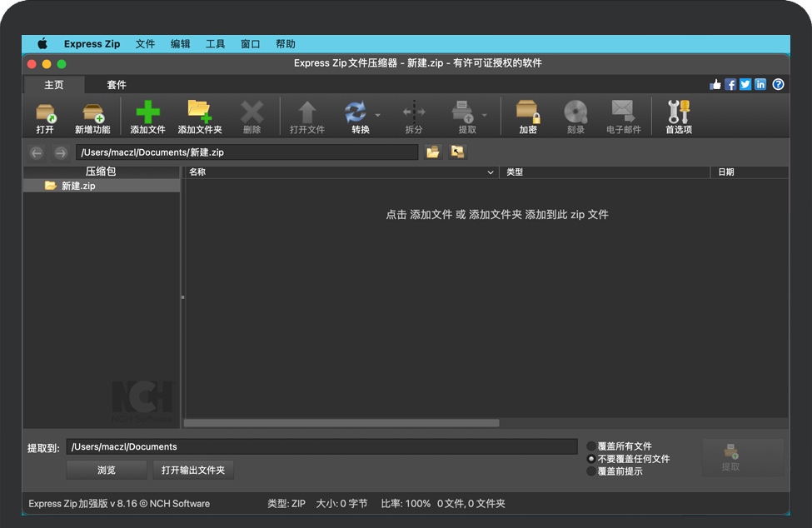812x528 pixels.
Task: Select the 覆盖所有文件 option
Action: click(x=591, y=447)
